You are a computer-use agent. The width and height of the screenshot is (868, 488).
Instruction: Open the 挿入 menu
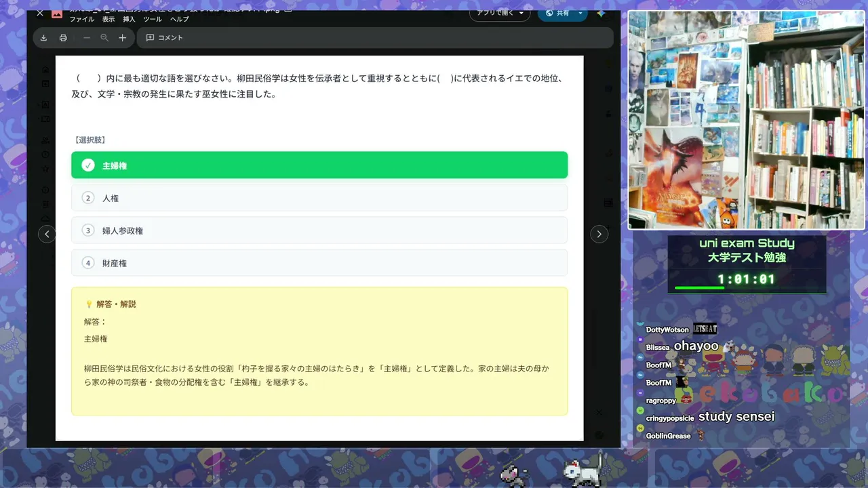coord(129,20)
